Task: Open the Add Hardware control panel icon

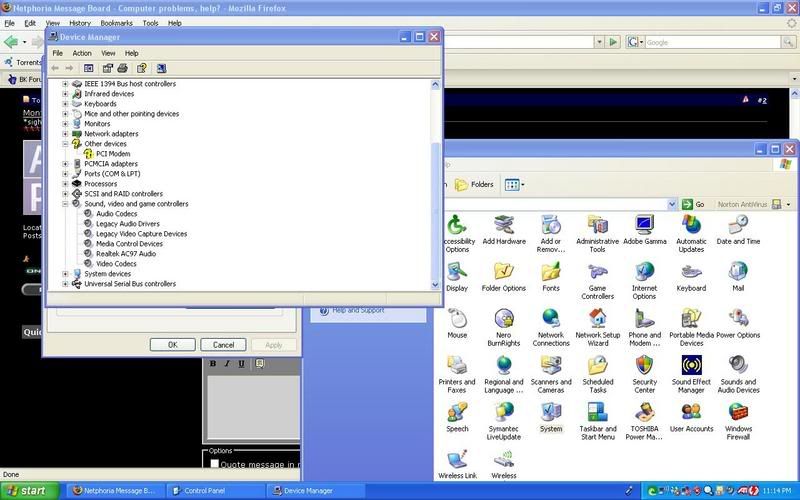Action: [x=504, y=230]
